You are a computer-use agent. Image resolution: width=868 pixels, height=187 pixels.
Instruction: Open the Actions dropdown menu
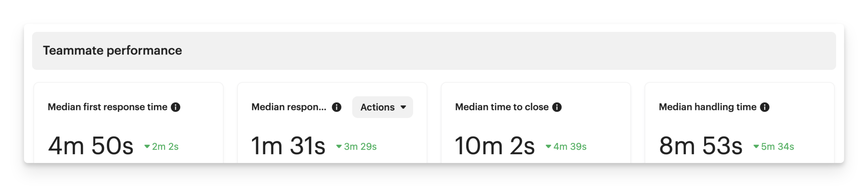point(382,107)
